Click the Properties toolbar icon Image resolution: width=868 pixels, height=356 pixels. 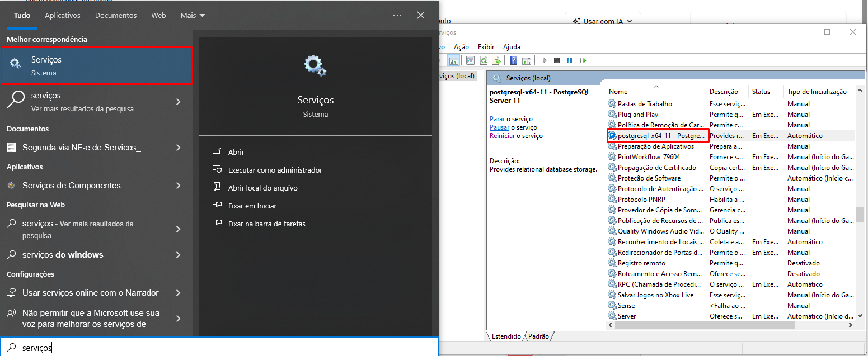pyautogui.click(x=470, y=60)
